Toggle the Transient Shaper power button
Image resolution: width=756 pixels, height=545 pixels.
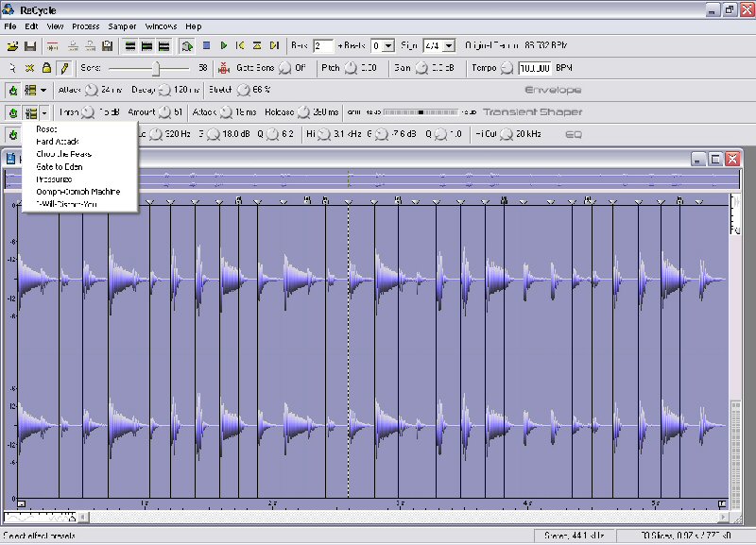click(x=12, y=112)
